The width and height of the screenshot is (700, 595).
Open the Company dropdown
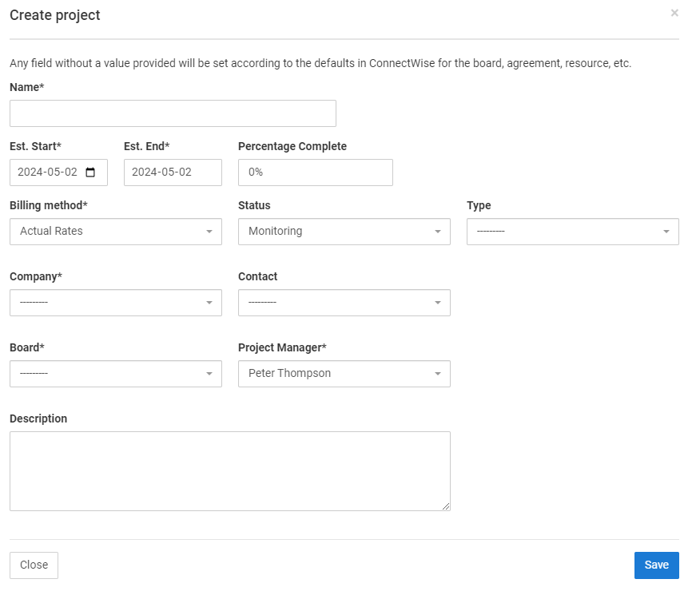click(x=116, y=303)
